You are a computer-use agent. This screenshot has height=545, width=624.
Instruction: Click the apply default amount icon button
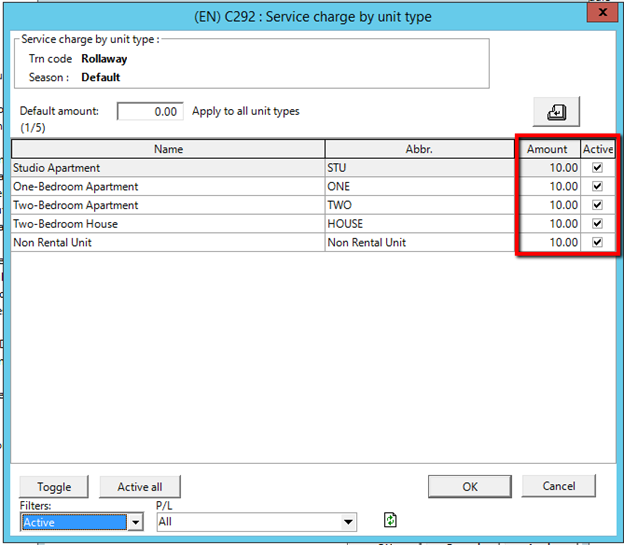click(556, 112)
